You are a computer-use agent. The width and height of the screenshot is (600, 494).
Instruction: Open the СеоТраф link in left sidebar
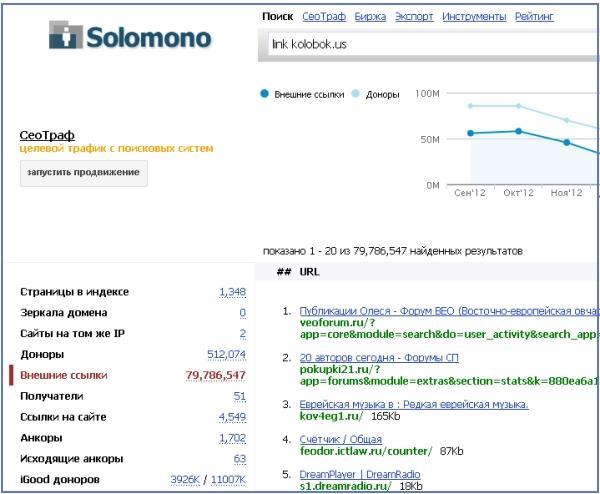pyautogui.click(x=47, y=135)
